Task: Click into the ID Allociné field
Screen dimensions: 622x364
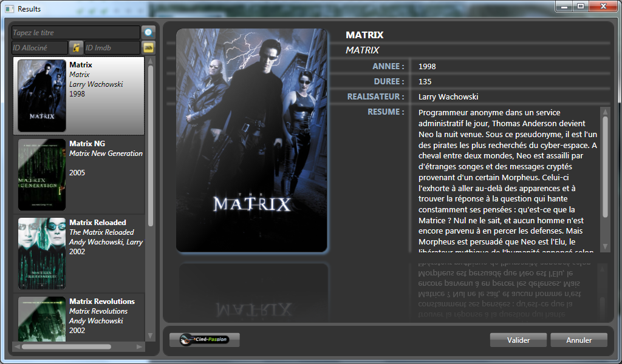Action: tap(39, 47)
